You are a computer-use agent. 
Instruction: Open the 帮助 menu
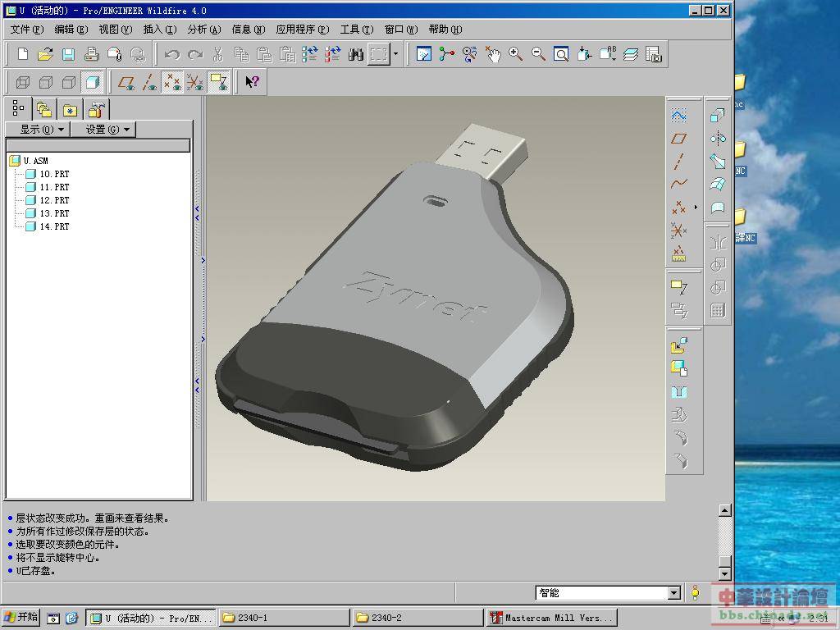coord(445,30)
